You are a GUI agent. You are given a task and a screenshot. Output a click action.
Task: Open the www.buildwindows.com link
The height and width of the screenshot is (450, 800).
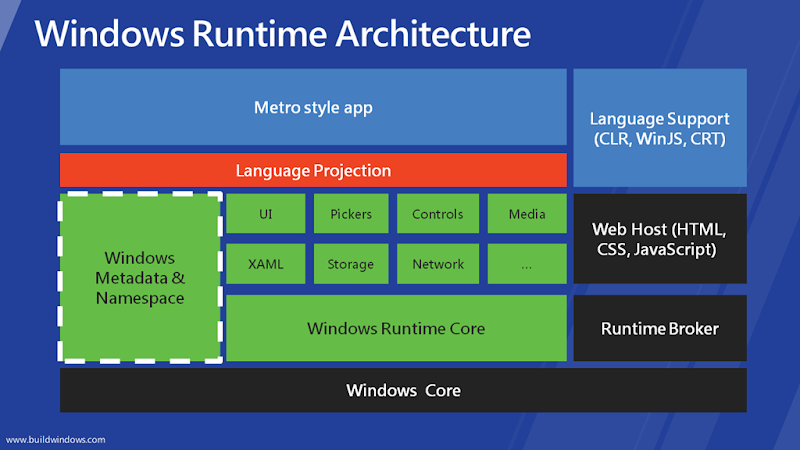click(56, 439)
